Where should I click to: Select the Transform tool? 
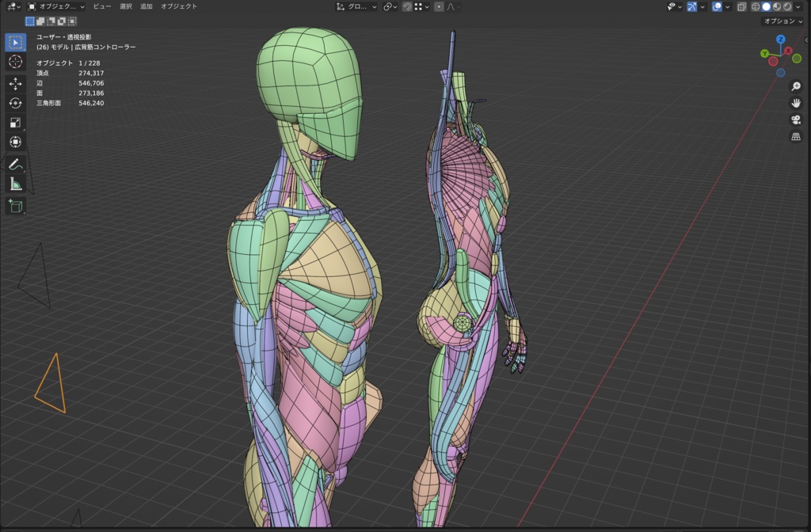[x=14, y=142]
